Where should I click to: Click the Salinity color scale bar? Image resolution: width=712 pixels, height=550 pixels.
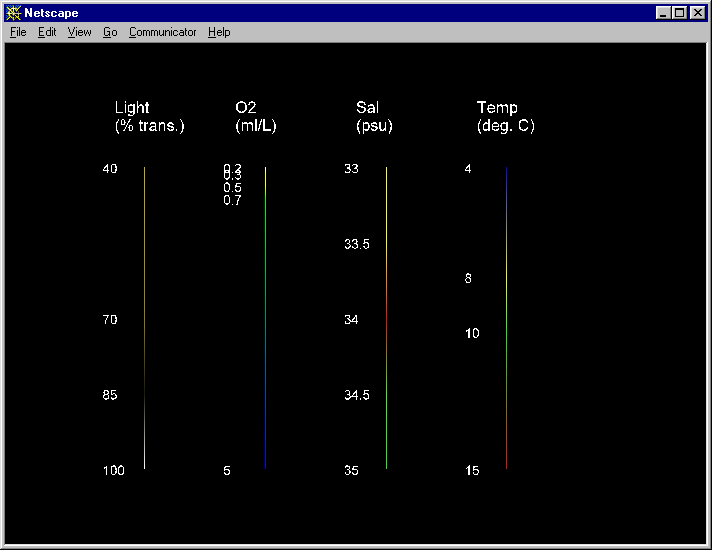386,317
